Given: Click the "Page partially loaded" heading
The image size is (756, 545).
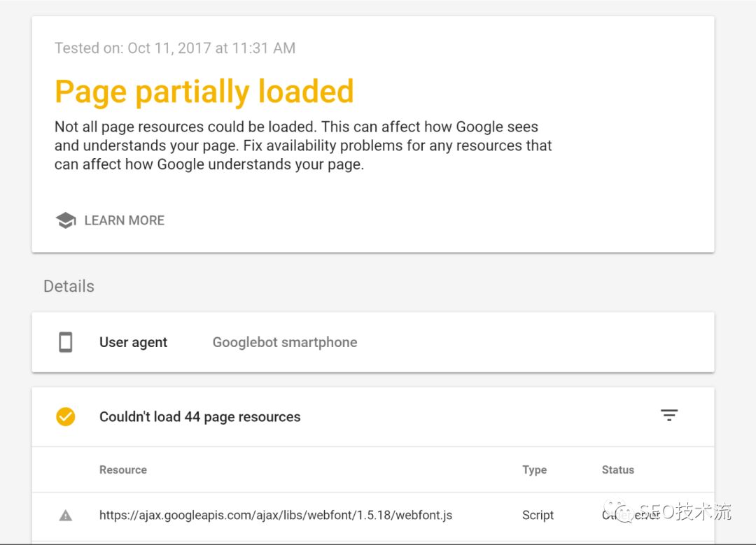Looking at the screenshot, I should (204, 92).
